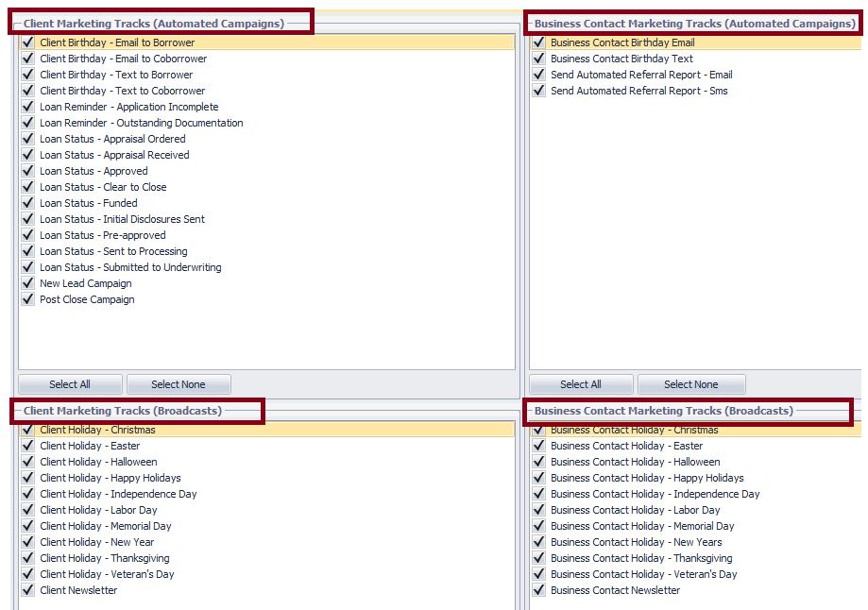The height and width of the screenshot is (610, 868).
Task: Uncheck Business Contact Holiday - Easter checkbox
Action: point(538,446)
